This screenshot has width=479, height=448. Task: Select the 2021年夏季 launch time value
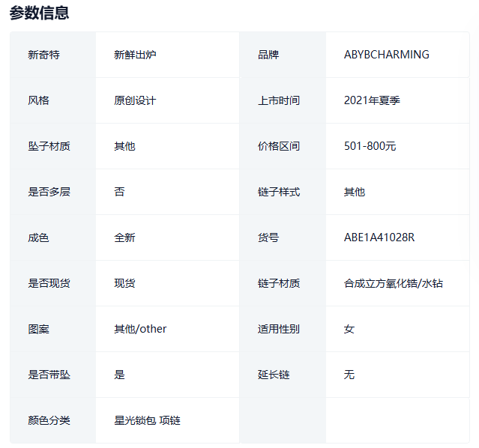click(372, 100)
